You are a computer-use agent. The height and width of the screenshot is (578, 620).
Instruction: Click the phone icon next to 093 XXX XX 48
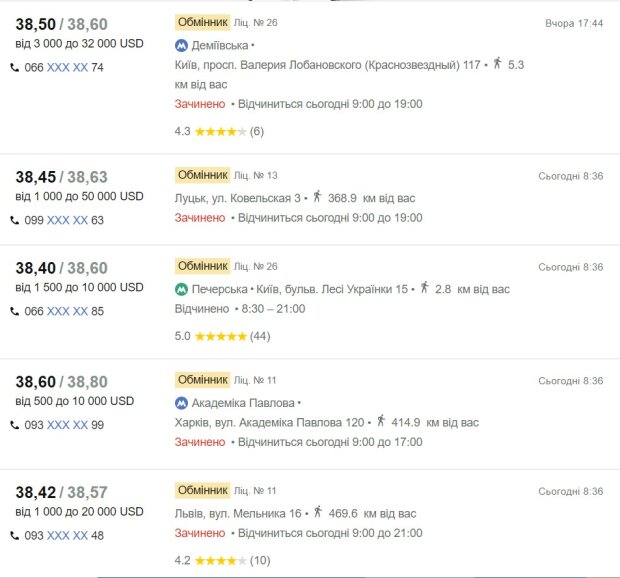point(15,536)
